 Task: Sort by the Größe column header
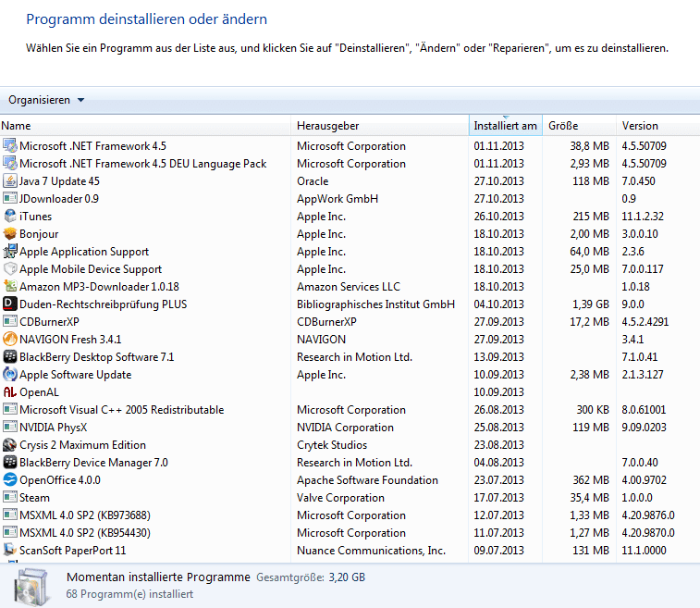coord(580,126)
